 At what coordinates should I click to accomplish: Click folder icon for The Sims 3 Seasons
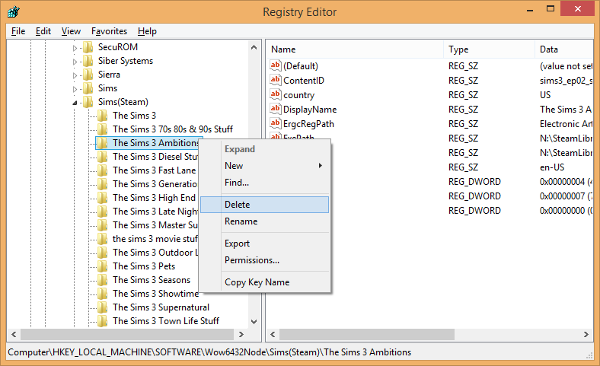(x=102, y=280)
